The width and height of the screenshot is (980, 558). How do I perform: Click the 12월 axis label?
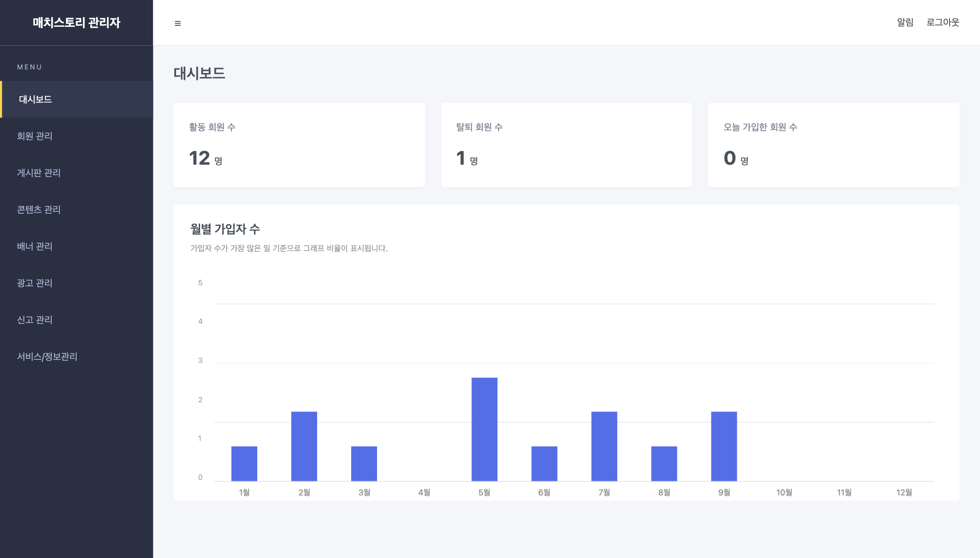click(904, 493)
